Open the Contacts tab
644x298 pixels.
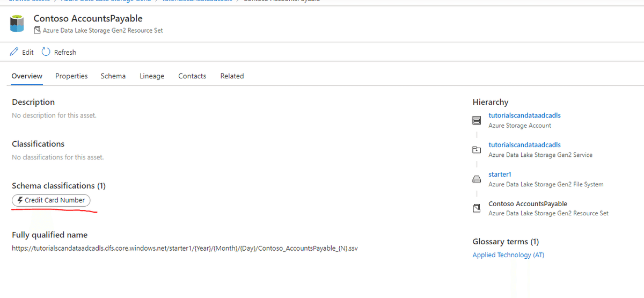coord(192,76)
